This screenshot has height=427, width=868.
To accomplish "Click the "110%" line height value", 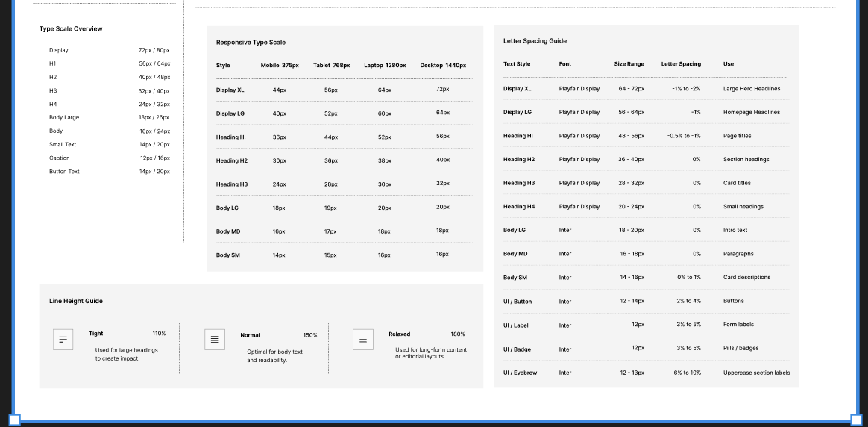I will 159,334.
